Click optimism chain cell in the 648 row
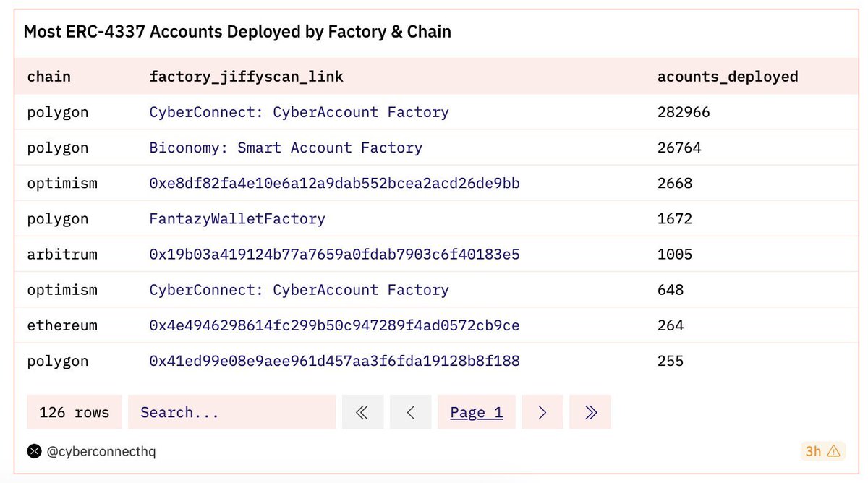Viewport: 868px width, 483px height. tap(62, 289)
